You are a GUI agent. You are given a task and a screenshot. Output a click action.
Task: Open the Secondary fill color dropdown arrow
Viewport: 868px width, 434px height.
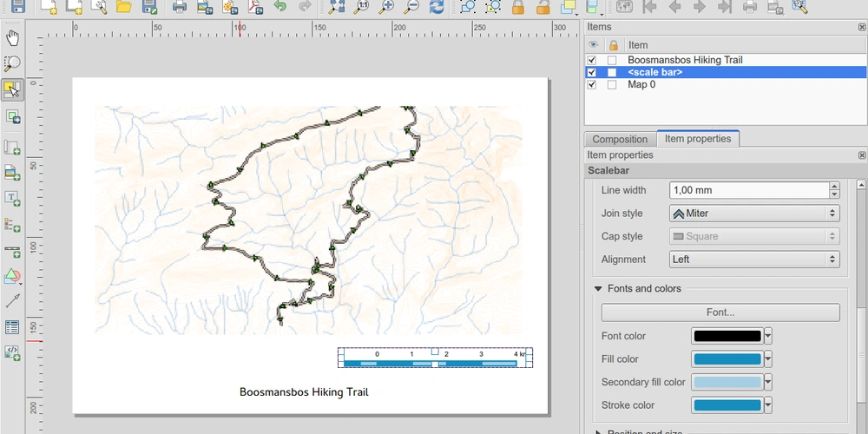click(x=768, y=382)
